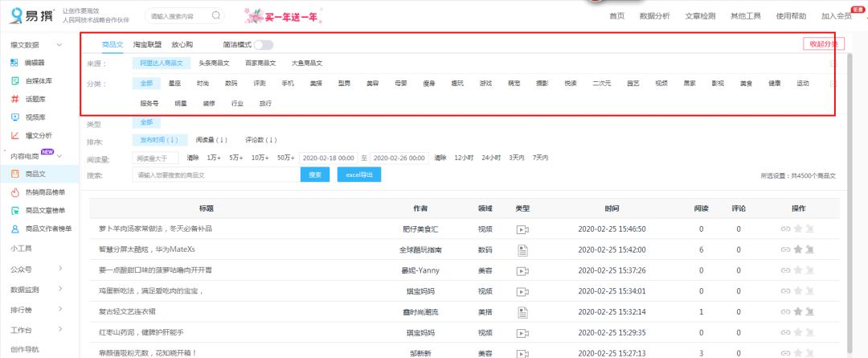Open 话题库 in the sidebar
The image size is (868, 358).
pos(35,99)
